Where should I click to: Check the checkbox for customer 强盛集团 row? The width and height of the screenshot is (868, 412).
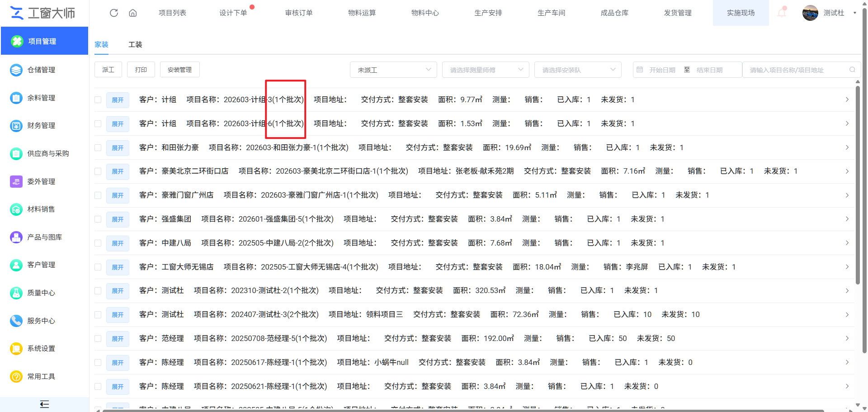[98, 219]
